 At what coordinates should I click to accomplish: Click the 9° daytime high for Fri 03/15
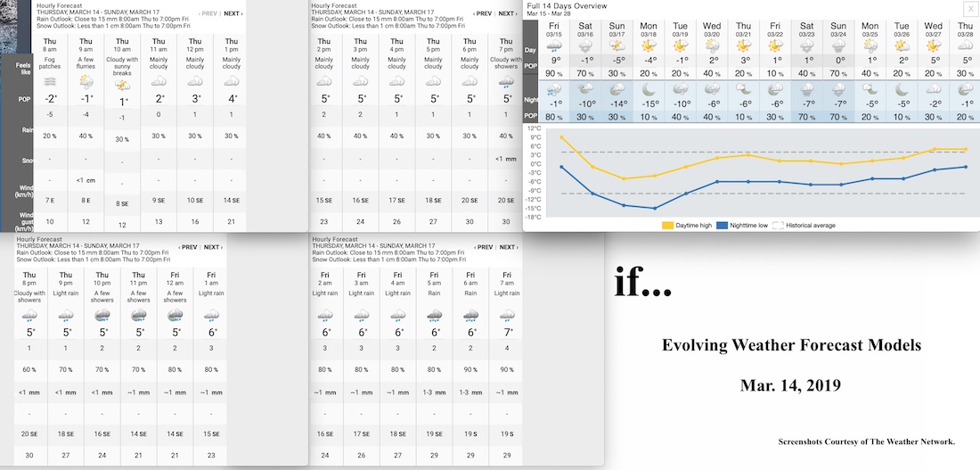point(553,62)
